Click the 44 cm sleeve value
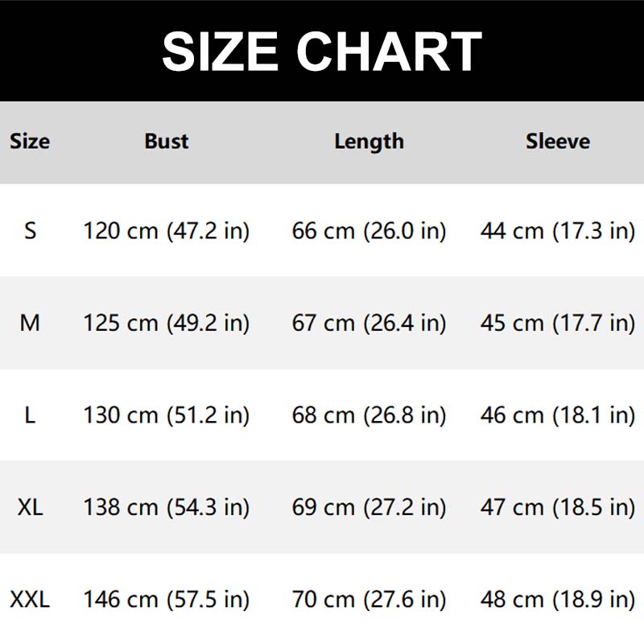Viewport: 644px width, 644px height. click(557, 232)
